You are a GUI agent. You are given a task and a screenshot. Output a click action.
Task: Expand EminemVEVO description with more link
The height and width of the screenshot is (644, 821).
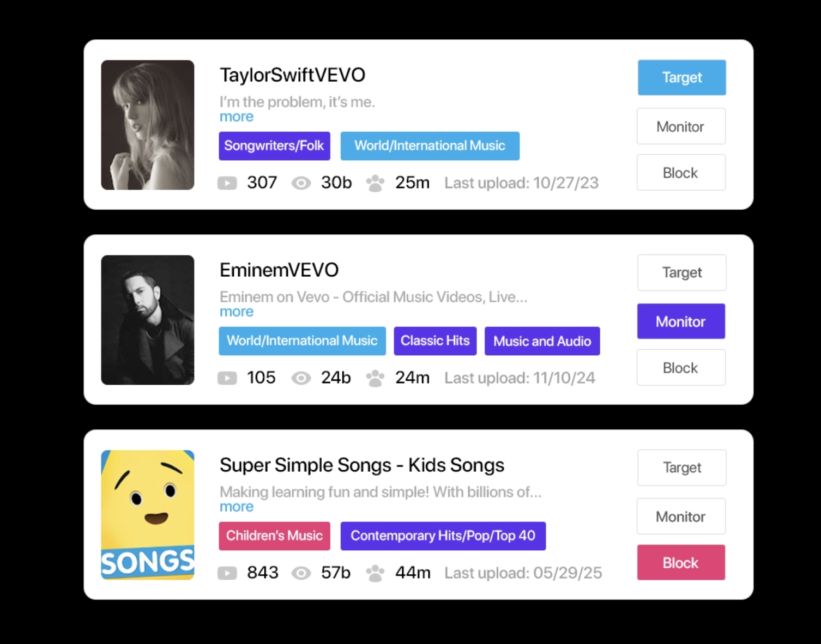point(237,312)
